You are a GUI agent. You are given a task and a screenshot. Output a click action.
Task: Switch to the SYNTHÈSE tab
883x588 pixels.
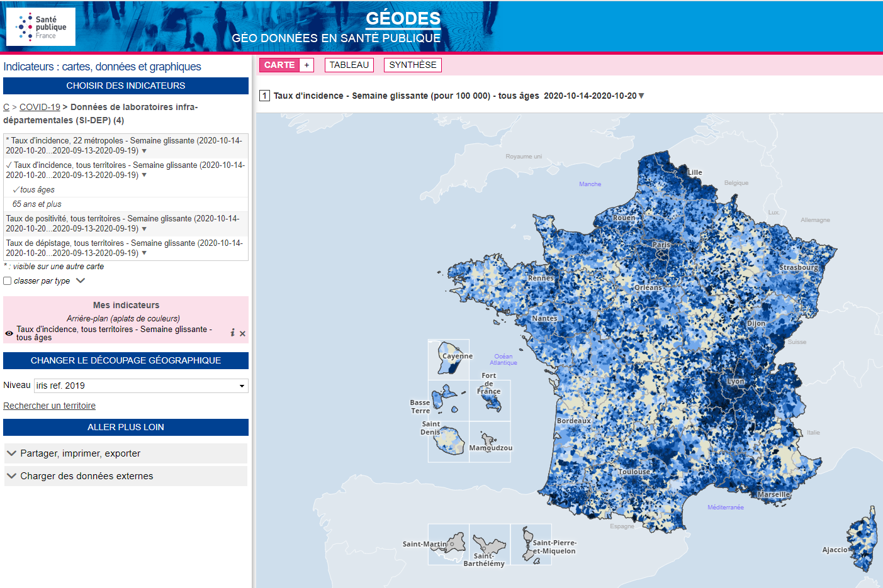coord(412,65)
